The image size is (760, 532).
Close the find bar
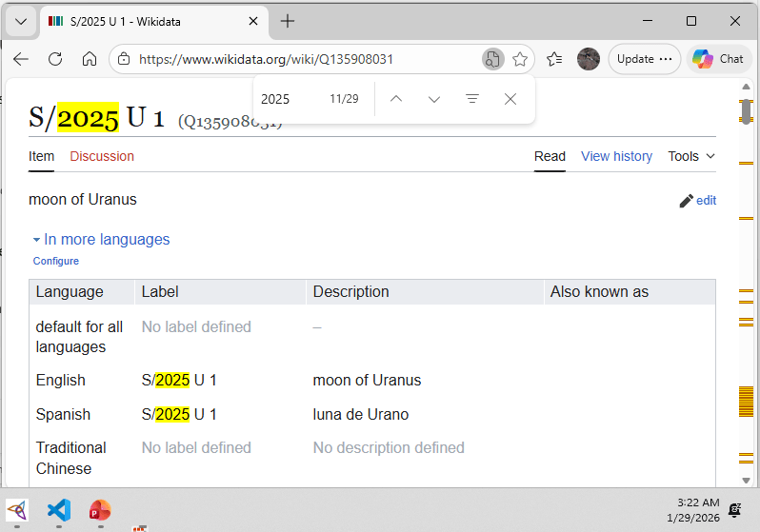click(510, 99)
